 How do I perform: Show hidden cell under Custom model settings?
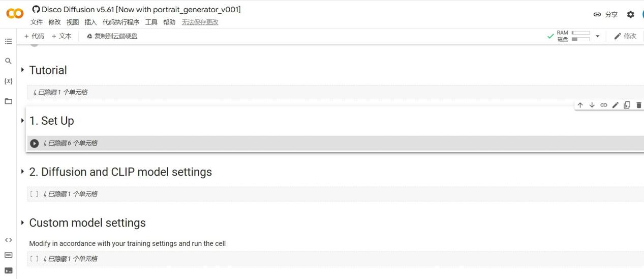coord(70,259)
